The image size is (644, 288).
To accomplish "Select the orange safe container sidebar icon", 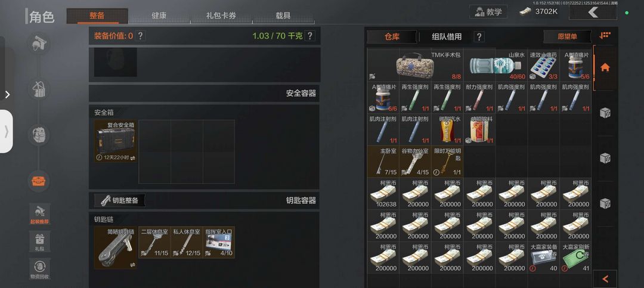I will [39, 181].
